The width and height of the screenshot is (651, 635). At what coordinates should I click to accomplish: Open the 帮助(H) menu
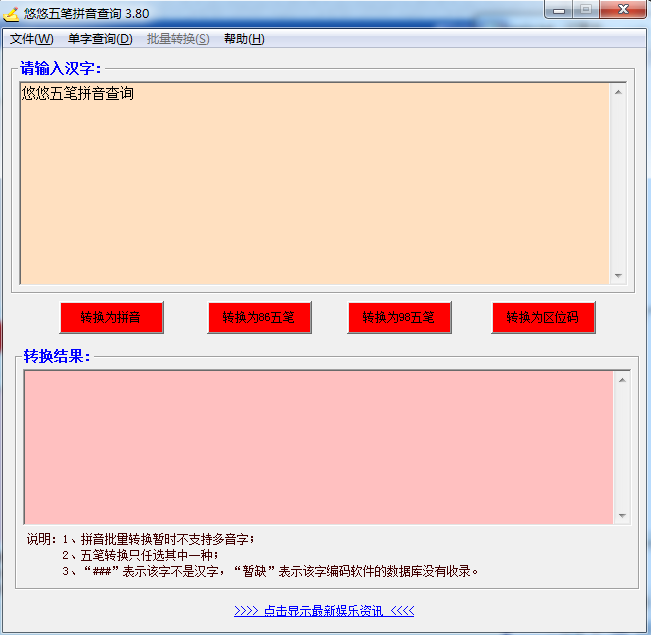[x=244, y=39]
